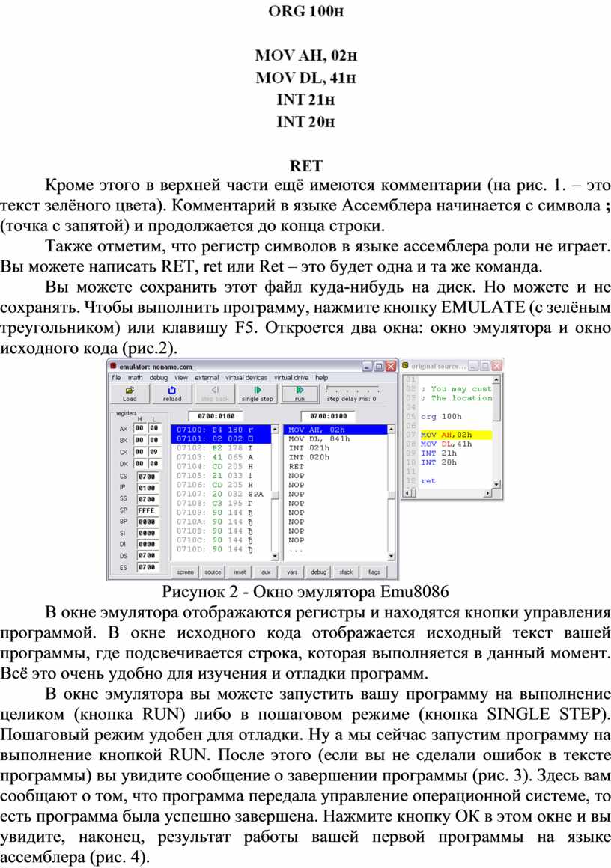Click the CX register low byte field
The height and width of the screenshot is (868, 611).
[x=154, y=452]
